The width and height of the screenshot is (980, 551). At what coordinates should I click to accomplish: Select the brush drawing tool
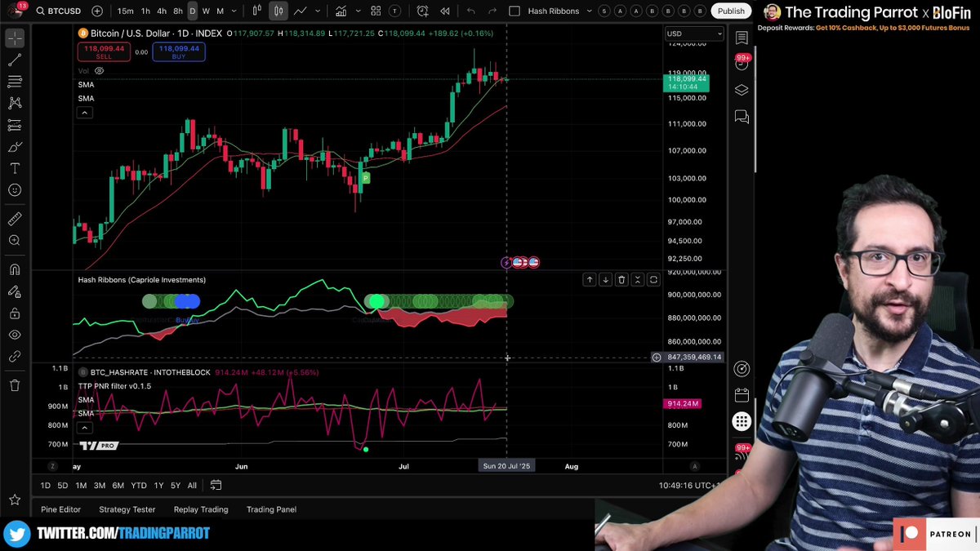(x=15, y=147)
